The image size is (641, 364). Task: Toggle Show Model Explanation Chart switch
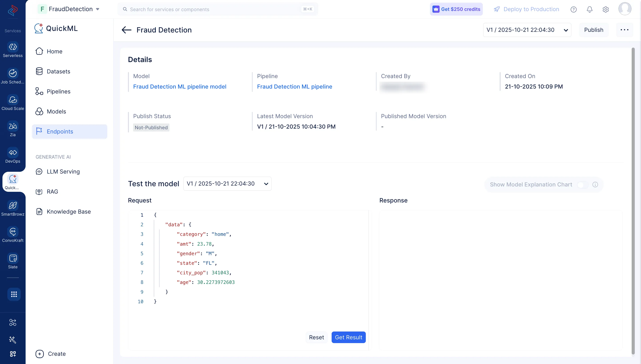point(582,185)
